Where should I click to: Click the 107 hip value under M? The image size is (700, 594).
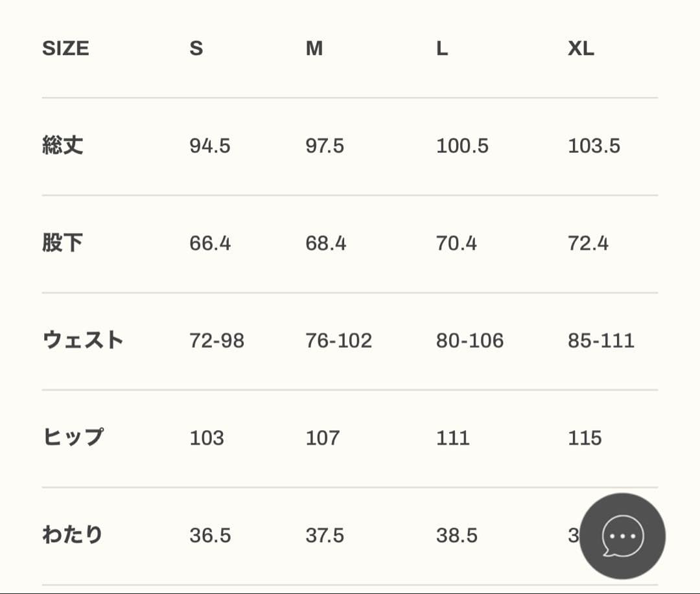tap(323, 437)
